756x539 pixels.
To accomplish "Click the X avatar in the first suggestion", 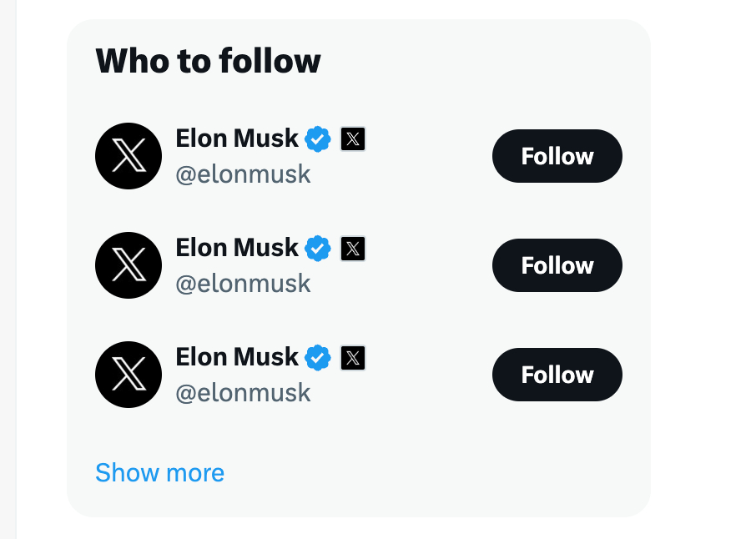I will [129, 156].
